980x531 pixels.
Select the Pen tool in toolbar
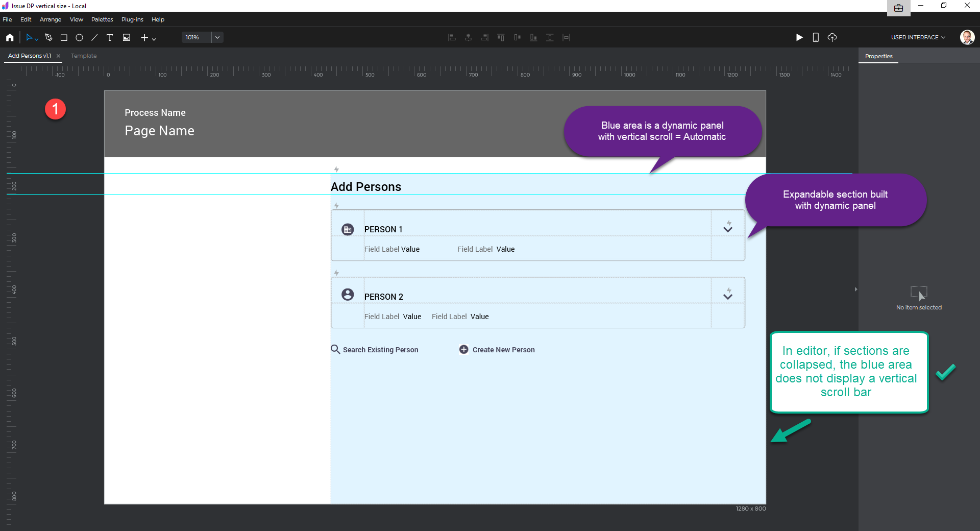(x=48, y=37)
